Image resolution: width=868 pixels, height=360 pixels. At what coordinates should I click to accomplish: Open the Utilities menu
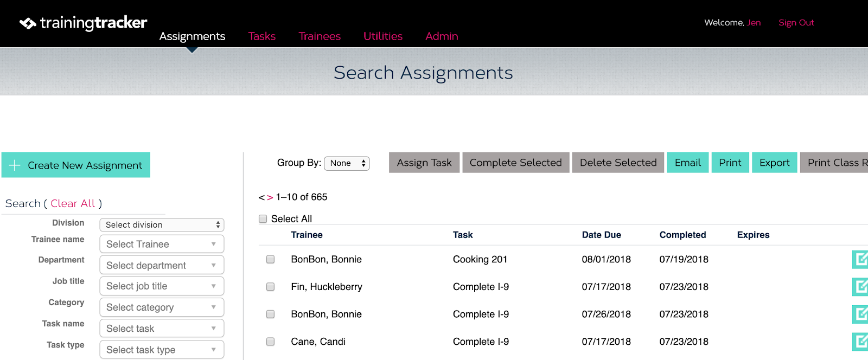[x=383, y=36]
